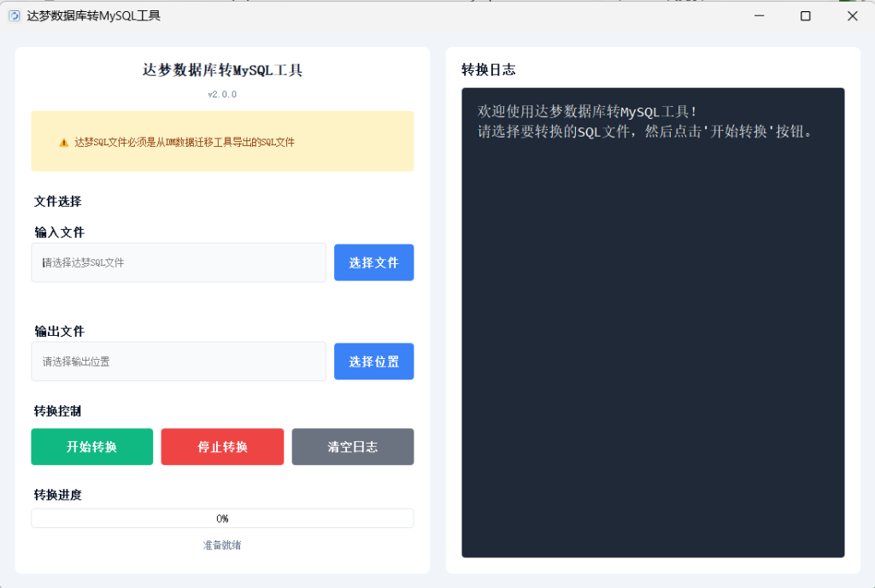The image size is (875, 588).
Task: Click the 输出文件 input field
Action: (178, 361)
